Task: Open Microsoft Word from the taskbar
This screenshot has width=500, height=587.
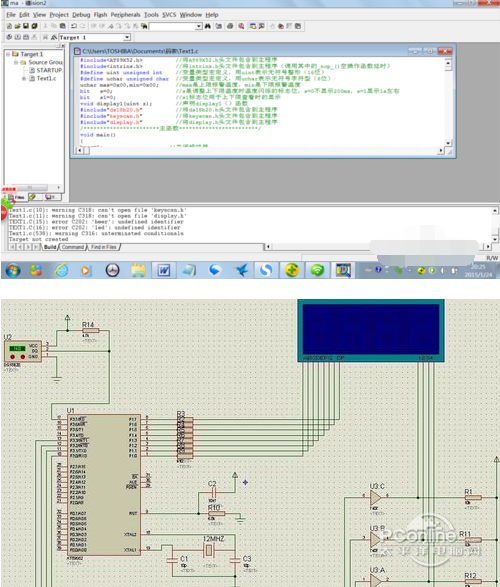Action: coord(164,270)
